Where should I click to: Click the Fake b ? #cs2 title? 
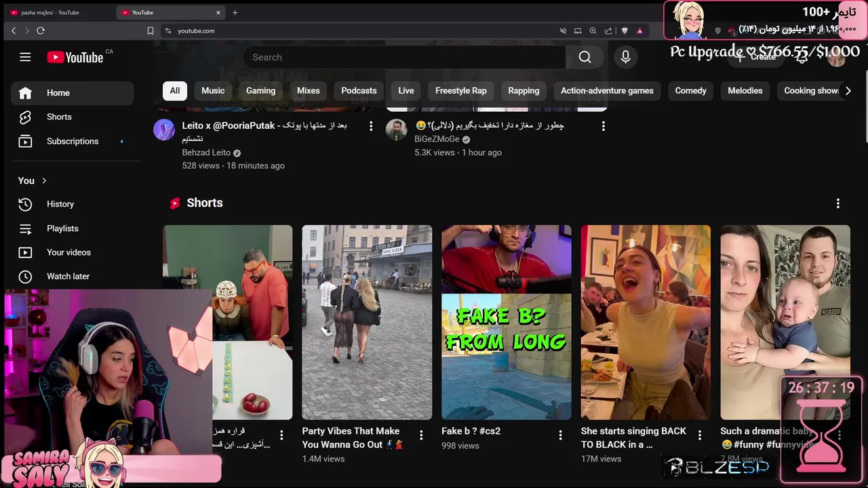[471, 431]
